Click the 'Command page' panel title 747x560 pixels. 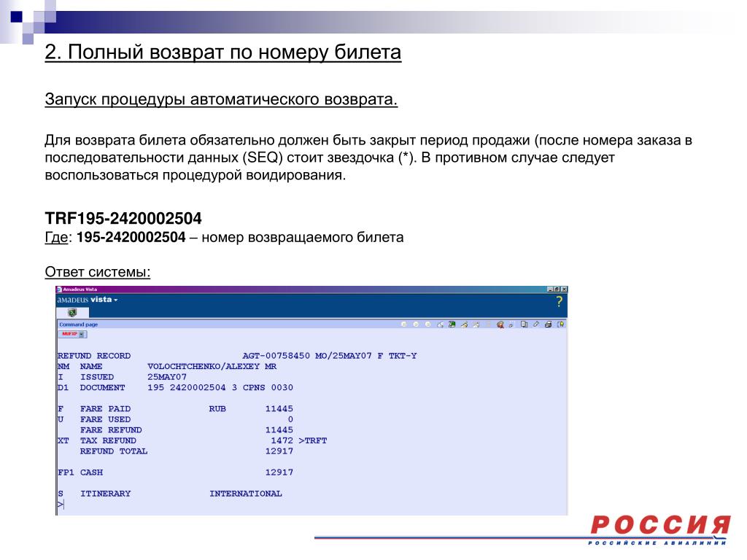[78, 324]
